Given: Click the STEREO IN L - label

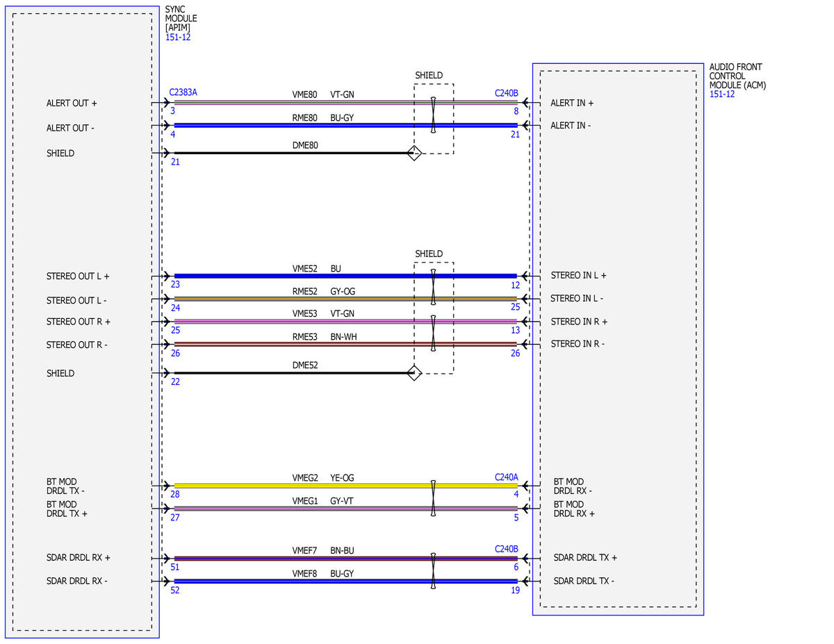Looking at the screenshot, I should coord(577,299).
